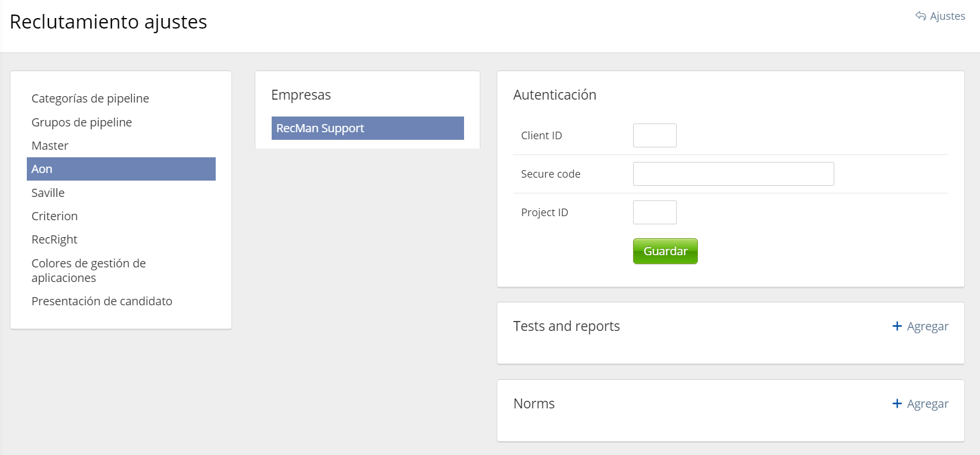Click Agregar link in Norms section
This screenshot has width=980, height=455.
click(928, 404)
